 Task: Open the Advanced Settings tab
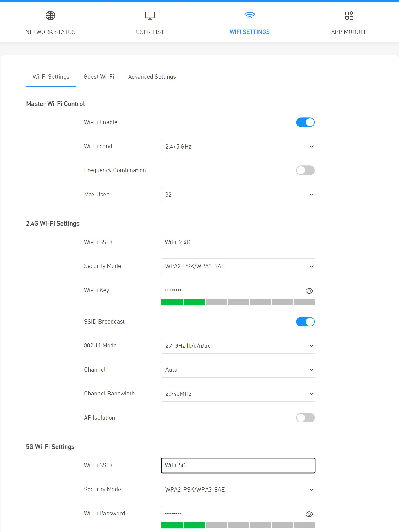(x=152, y=77)
